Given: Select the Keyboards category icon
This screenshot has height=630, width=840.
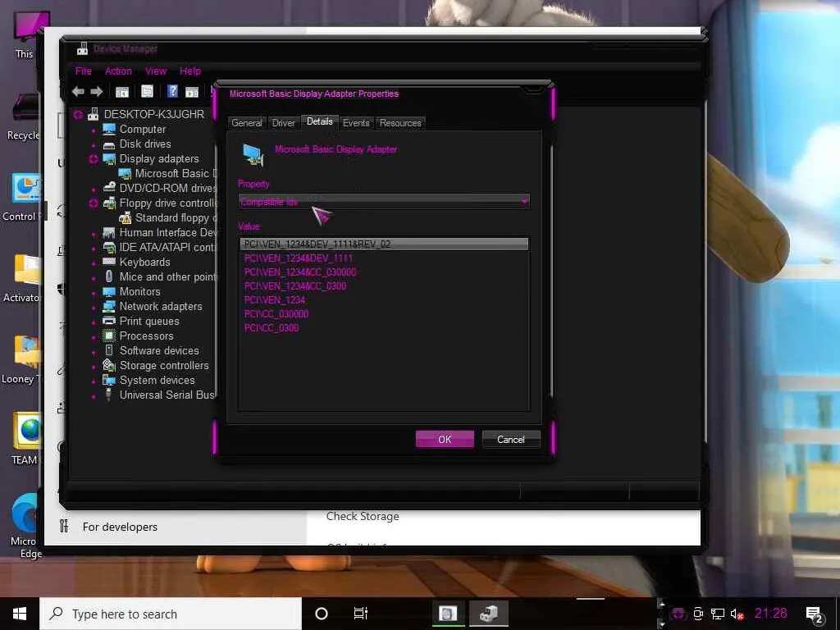Looking at the screenshot, I should coord(109,262).
